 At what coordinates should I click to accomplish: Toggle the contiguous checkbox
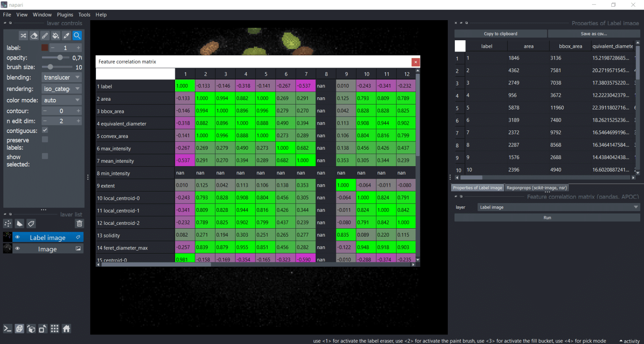tap(45, 130)
